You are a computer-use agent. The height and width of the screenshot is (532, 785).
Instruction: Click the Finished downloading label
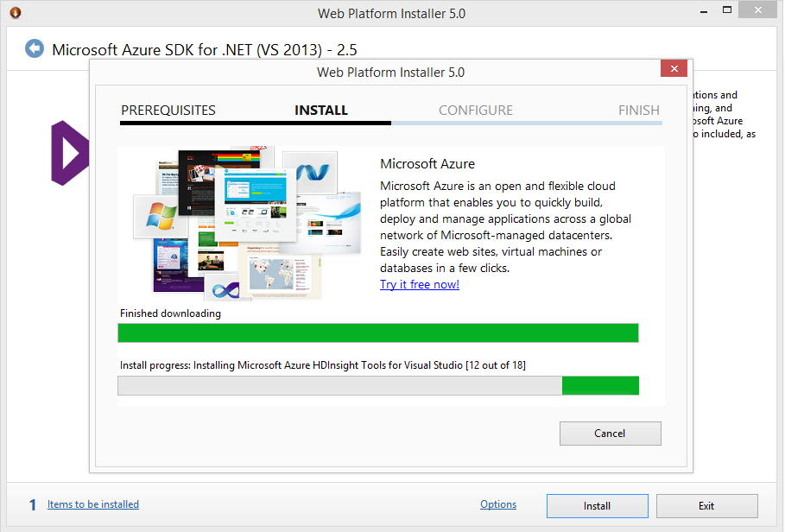pyautogui.click(x=170, y=313)
